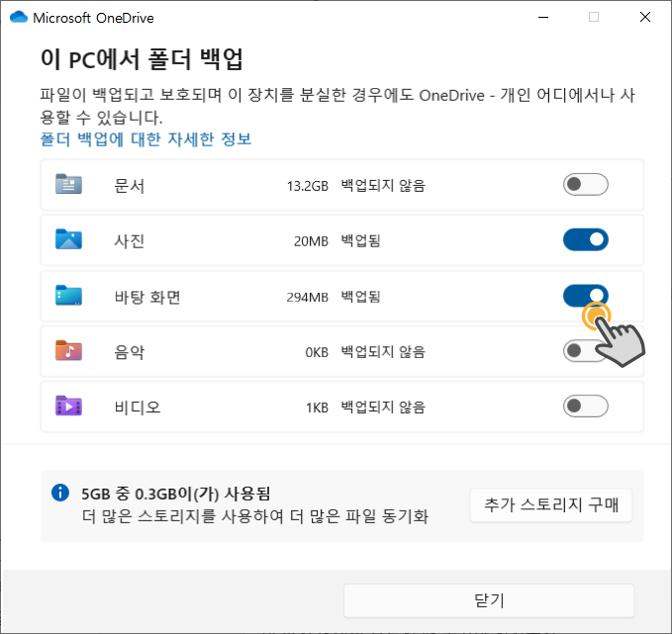Image resolution: width=672 pixels, height=634 pixels.
Task: Select the 비디오 folder label
Action: coord(138,407)
